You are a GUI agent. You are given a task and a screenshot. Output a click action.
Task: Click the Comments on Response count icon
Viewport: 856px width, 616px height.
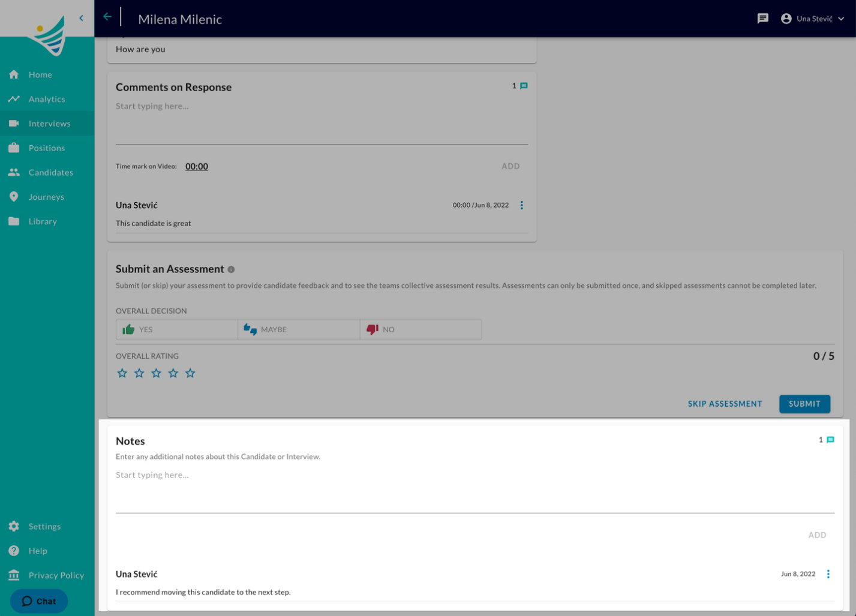(x=524, y=86)
